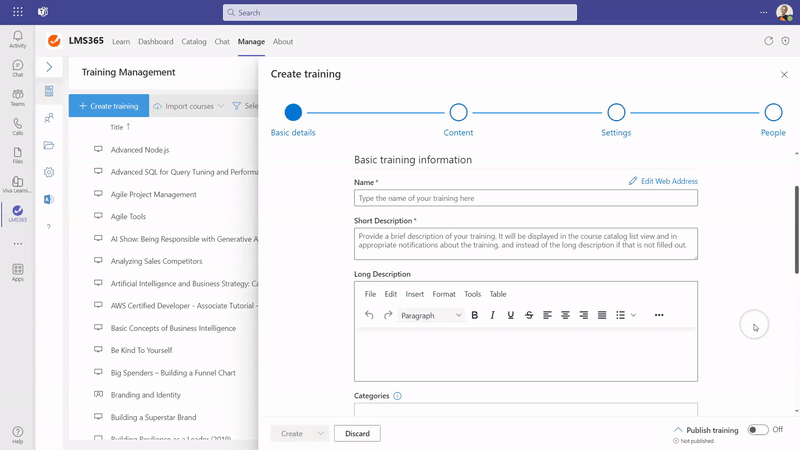Screen dimensions: 800x450
Task: Open Files in the Teams sidebar
Action: [18, 156]
